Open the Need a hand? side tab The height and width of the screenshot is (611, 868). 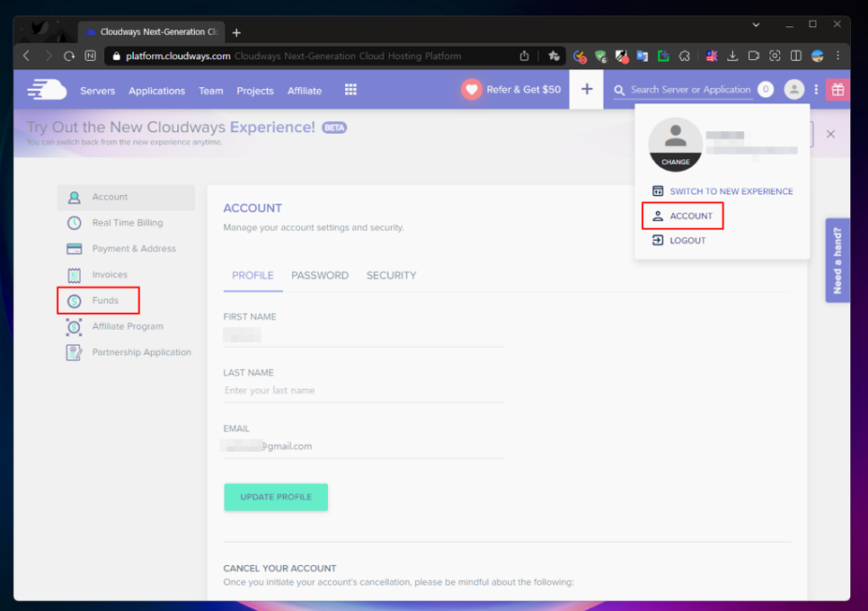(837, 260)
